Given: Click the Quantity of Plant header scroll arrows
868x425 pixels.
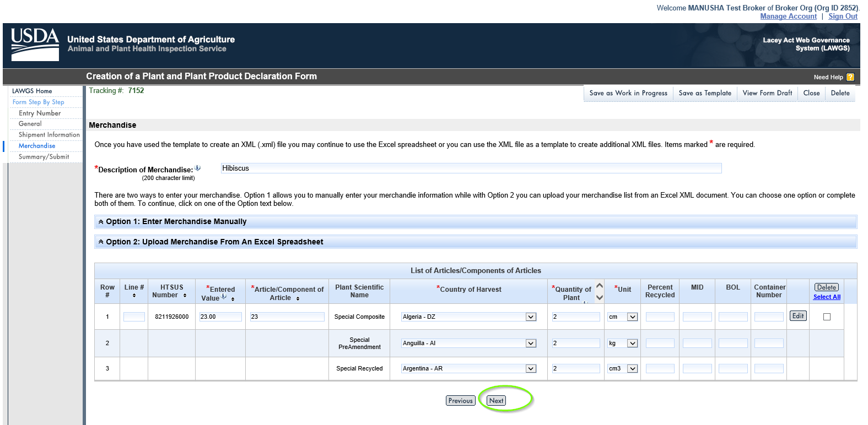Looking at the screenshot, I should 600,291.
